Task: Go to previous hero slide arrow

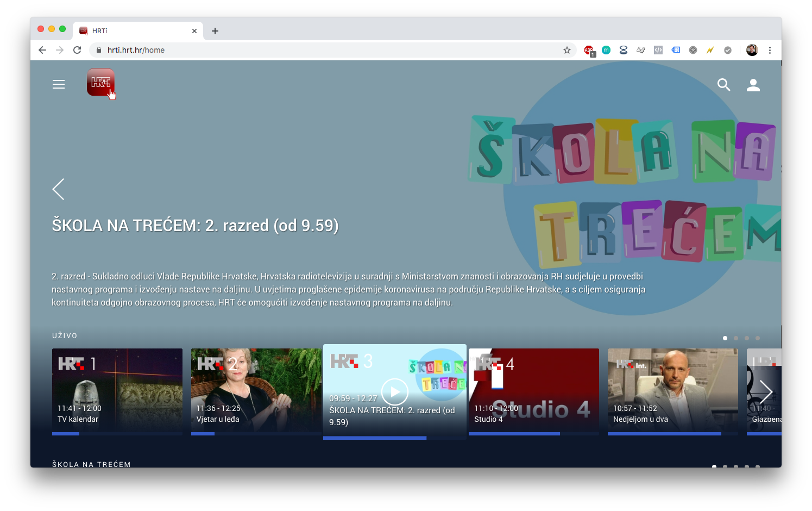Action: [x=59, y=189]
